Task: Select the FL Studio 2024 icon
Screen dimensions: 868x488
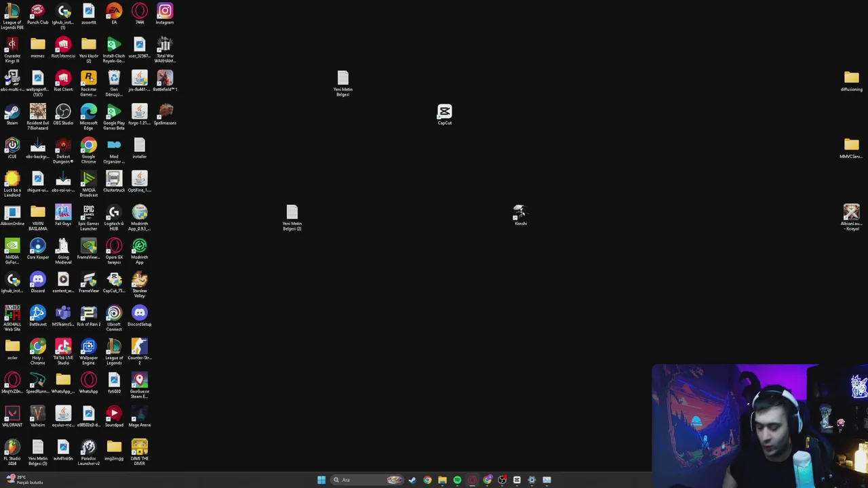Action: tap(12, 453)
